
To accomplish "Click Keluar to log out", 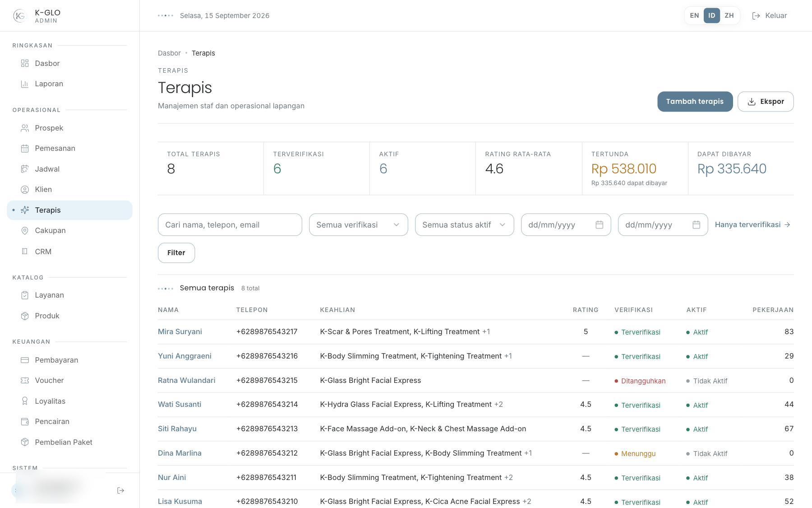I will (770, 15).
